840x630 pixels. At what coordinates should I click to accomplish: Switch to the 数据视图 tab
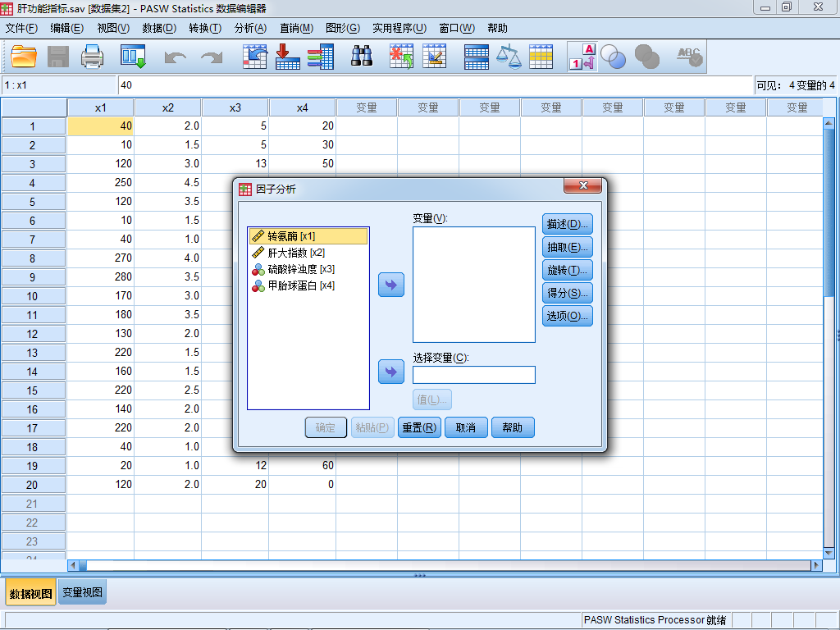31,594
